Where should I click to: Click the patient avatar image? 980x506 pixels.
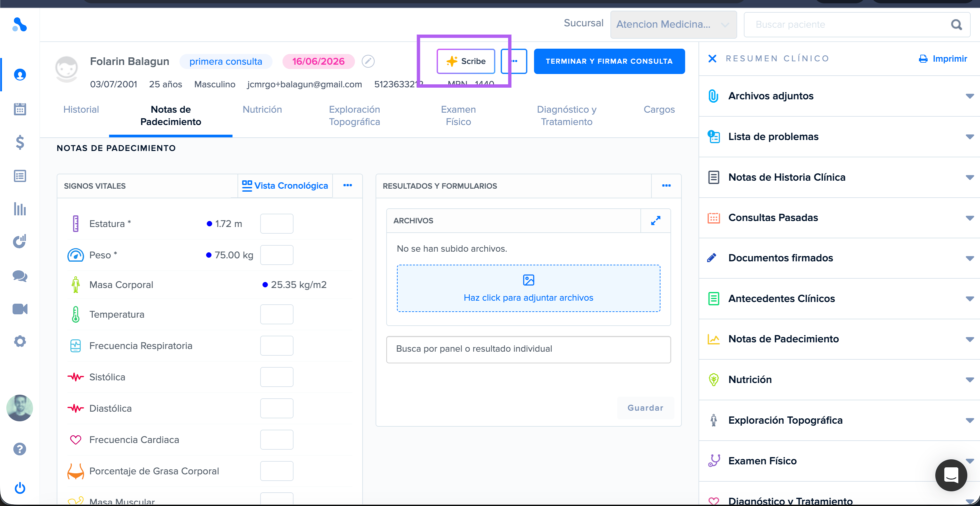(x=67, y=69)
